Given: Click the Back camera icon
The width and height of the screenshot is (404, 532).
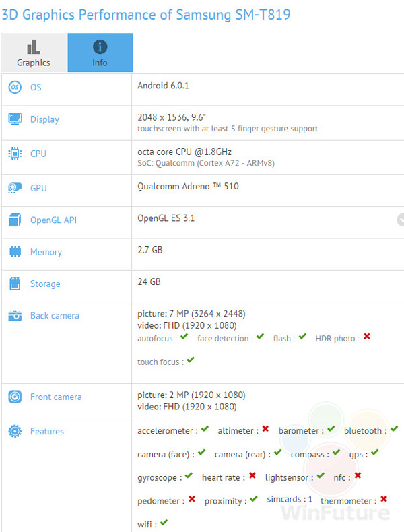Looking at the screenshot, I should click(15, 316).
